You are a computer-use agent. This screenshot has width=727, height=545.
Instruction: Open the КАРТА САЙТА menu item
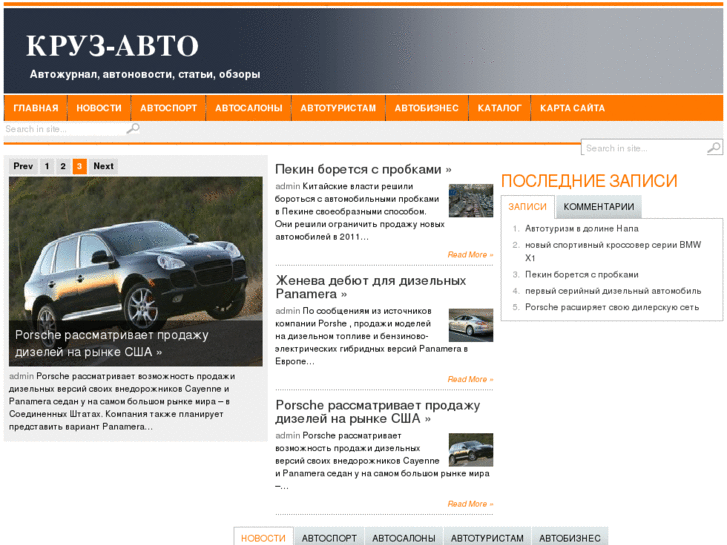(x=572, y=108)
